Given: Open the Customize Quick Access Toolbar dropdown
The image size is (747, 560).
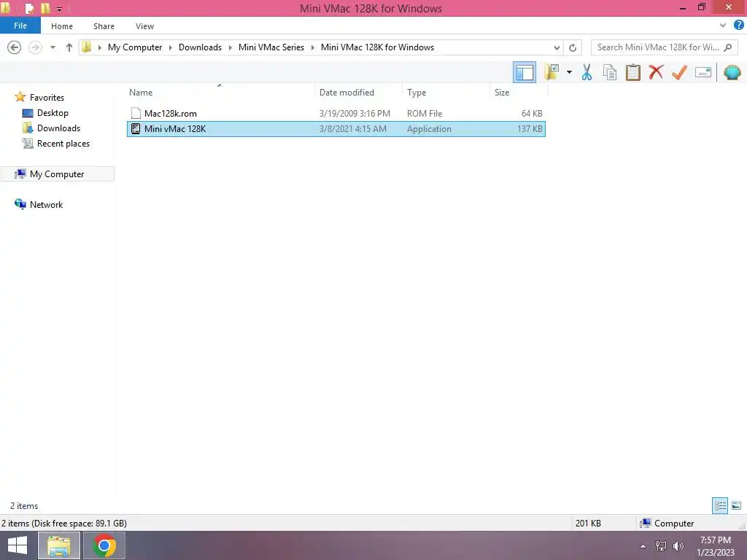Looking at the screenshot, I should pos(60,9).
